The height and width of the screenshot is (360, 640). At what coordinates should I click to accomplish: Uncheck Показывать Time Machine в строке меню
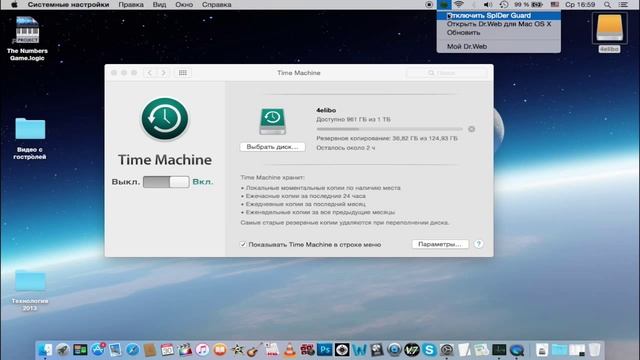(x=243, y=244)
